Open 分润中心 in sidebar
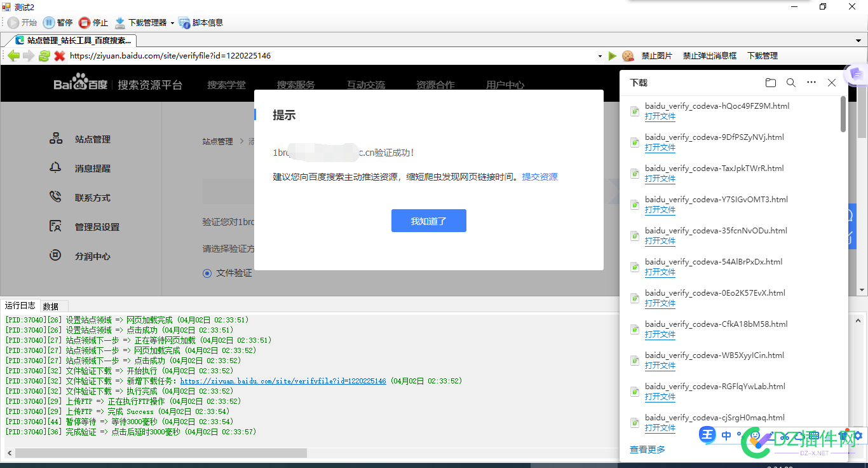Screen dimensions: 868x468 (x=93, y=256)
